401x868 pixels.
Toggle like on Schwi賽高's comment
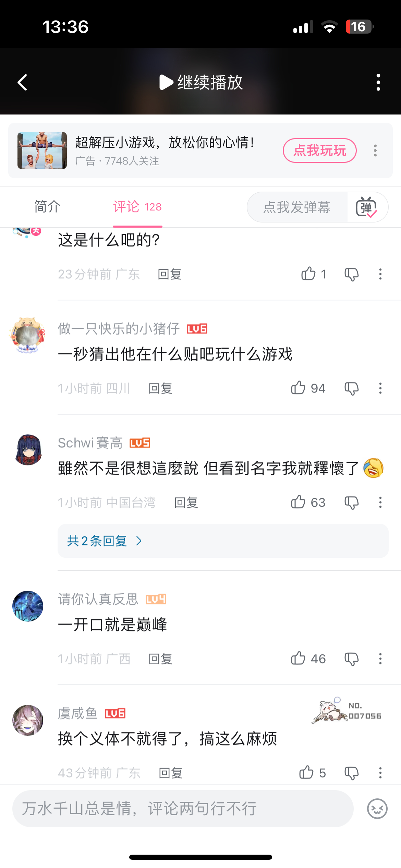(x=298, y=502)
